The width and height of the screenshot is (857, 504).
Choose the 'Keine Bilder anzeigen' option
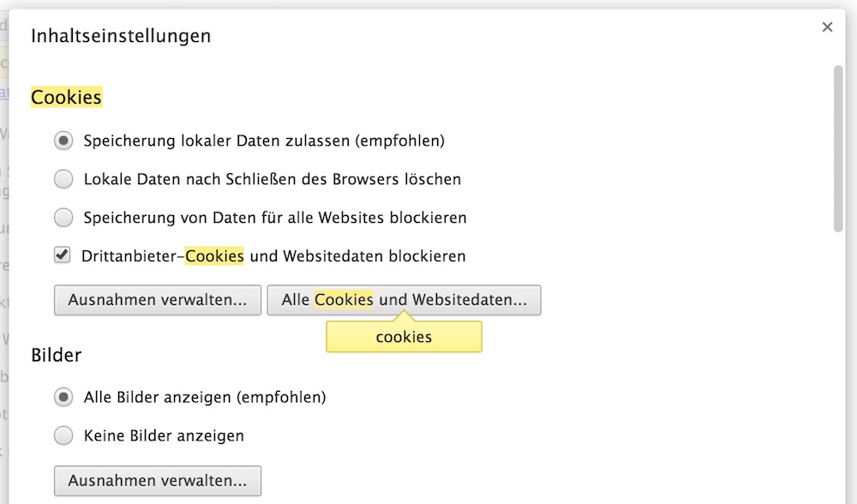click(x=63, y=436)
